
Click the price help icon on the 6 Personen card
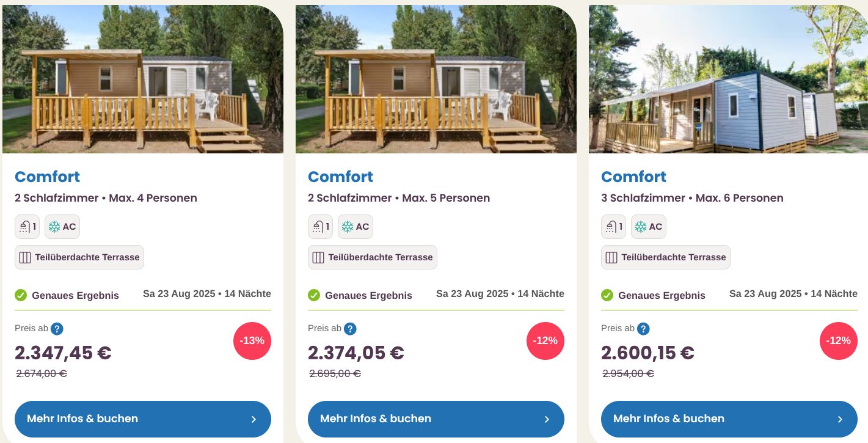(x=643, y=329)
